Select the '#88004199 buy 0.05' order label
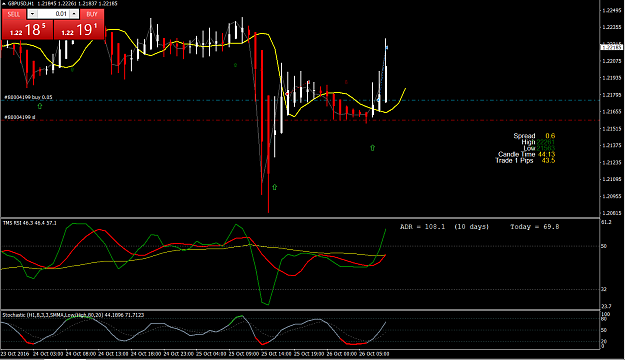This screenshot has height=360, width=625. tap(28, 97)
